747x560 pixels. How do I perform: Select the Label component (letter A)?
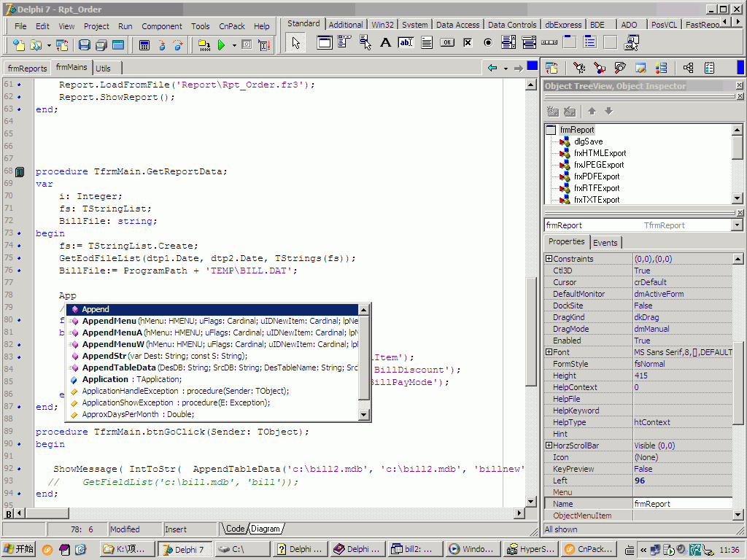point(385,42)
